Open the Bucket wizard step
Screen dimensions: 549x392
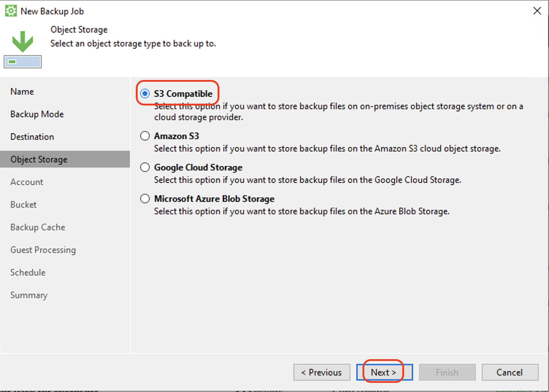point(23,205)
